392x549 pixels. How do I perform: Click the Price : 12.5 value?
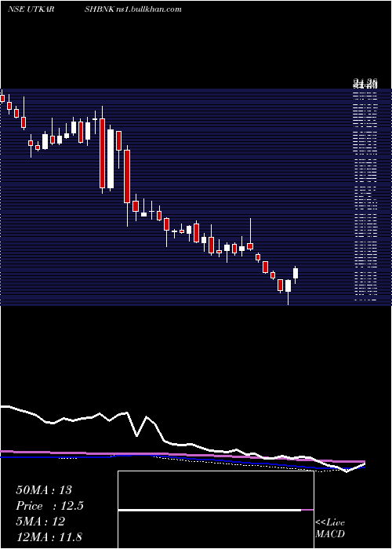[49, 506]
